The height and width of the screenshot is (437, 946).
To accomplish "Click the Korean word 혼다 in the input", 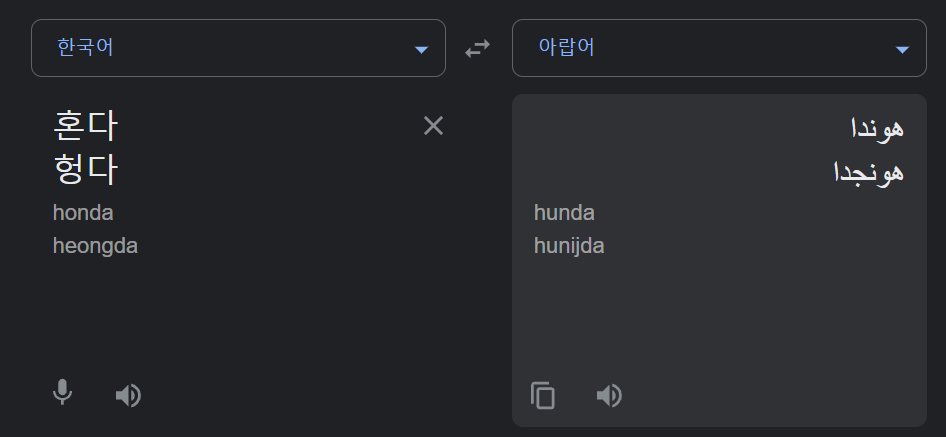I will coord(85,127).
